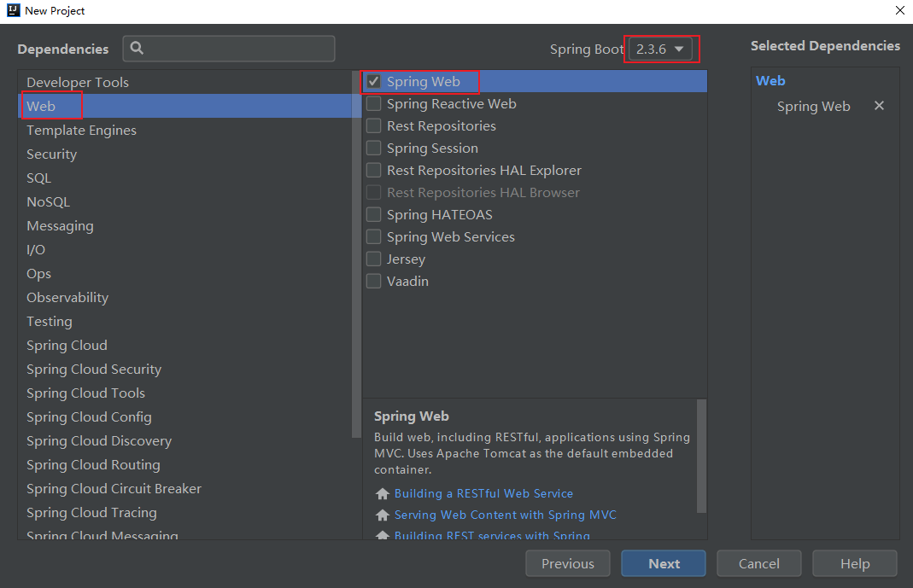Tick the Jersey dependency checkbox
Viewport: 913px width, 588px height.
click(x=374, y=259)
